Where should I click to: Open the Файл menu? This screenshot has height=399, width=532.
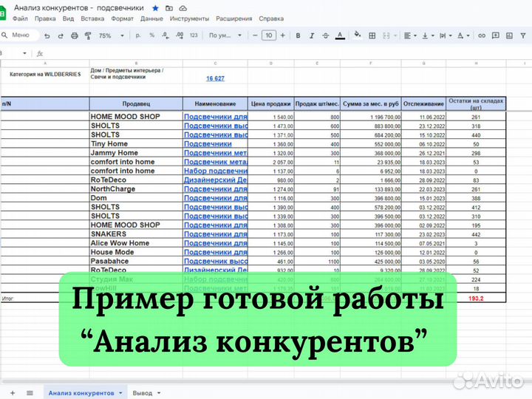coord(20,18)
